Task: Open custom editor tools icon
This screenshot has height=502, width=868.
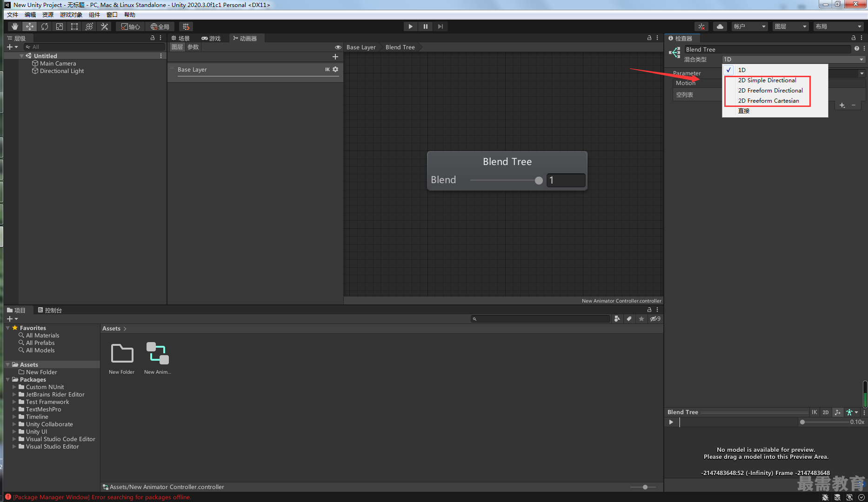Action: point(105,26)
